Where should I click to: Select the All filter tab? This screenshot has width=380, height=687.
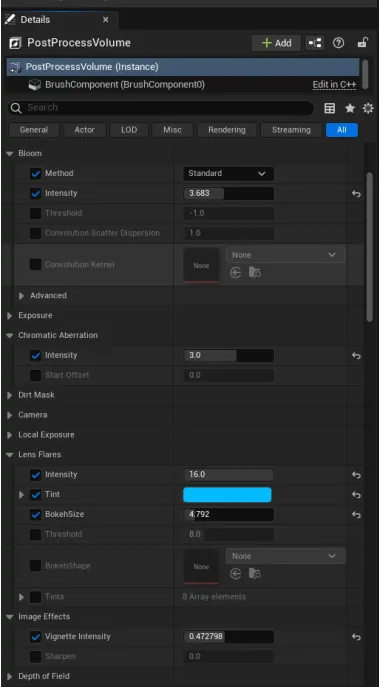point(342,130)
